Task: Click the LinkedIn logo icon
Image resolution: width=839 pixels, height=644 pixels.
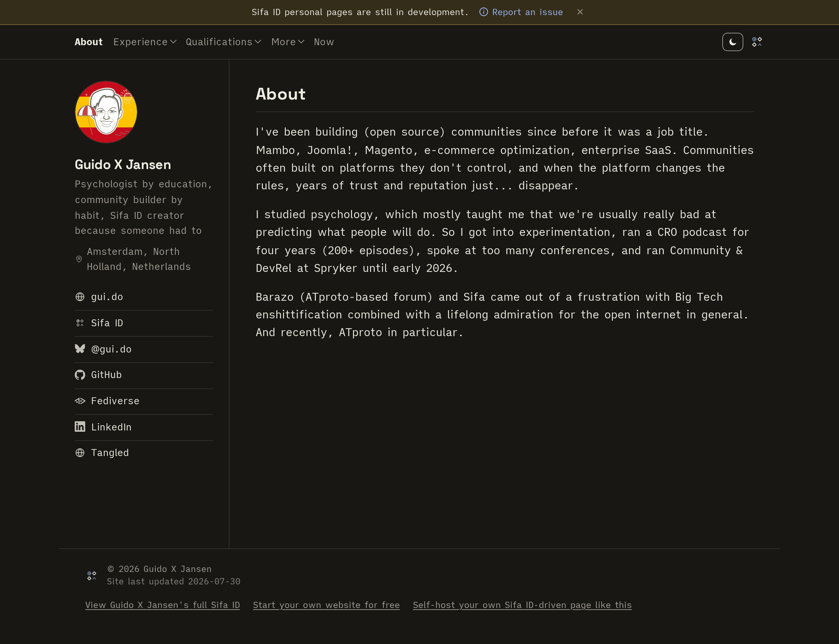Action: coord(80,426)
